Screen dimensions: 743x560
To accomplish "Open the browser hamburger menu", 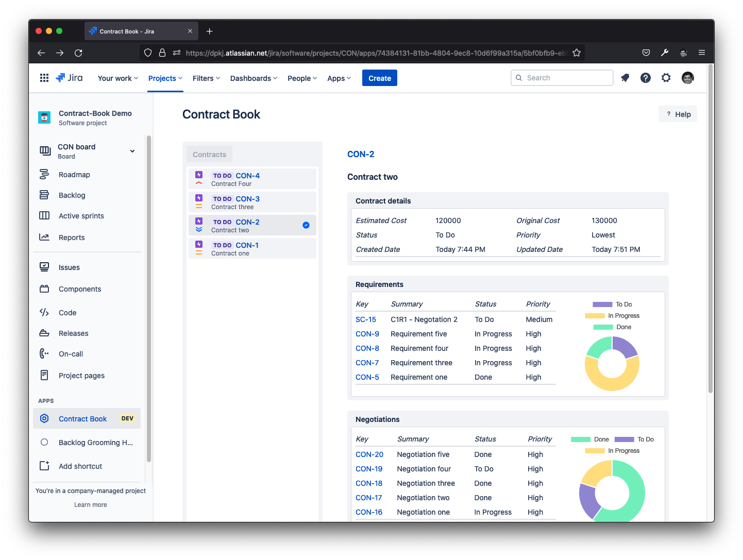I will (702, 53).
